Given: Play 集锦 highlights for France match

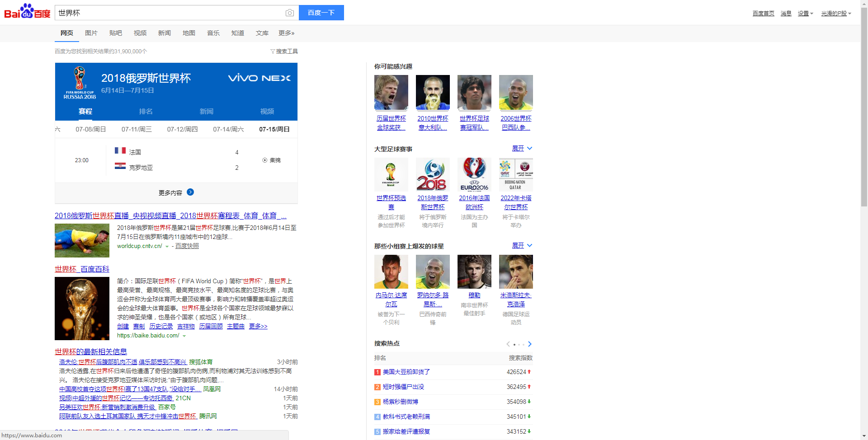Looking at the screenshot, I should (272, 160).
